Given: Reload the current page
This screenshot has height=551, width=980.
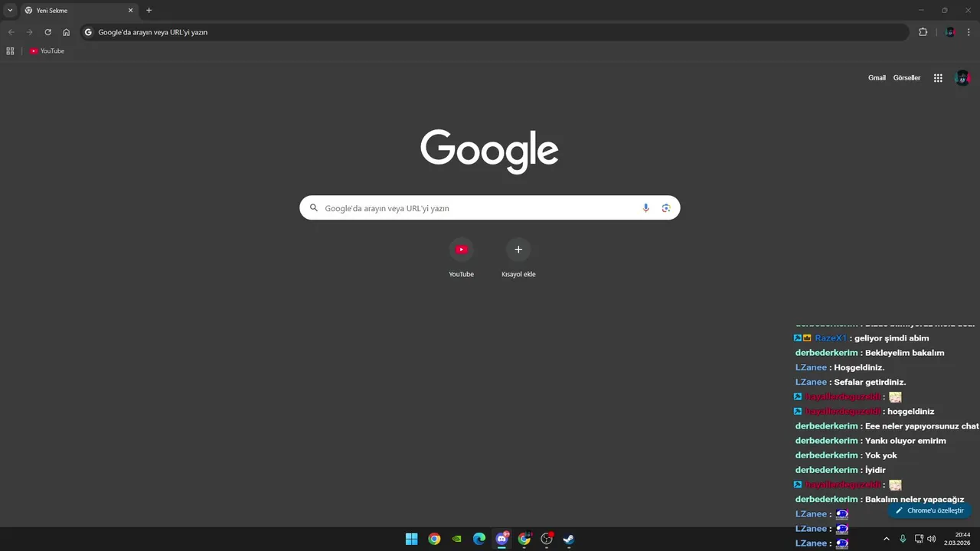Looking at the screenshot, I should (x=47, y=32).
